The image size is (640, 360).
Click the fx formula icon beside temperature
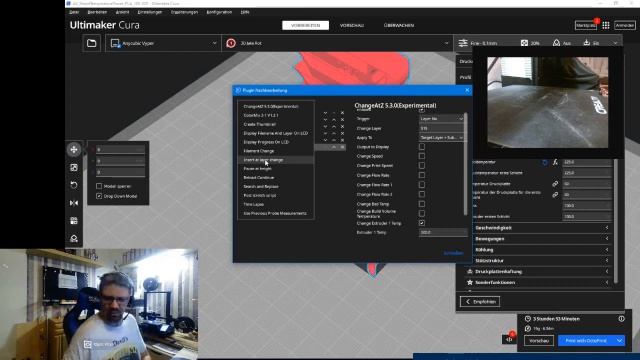pyautogui.click(x=555, y=162)
